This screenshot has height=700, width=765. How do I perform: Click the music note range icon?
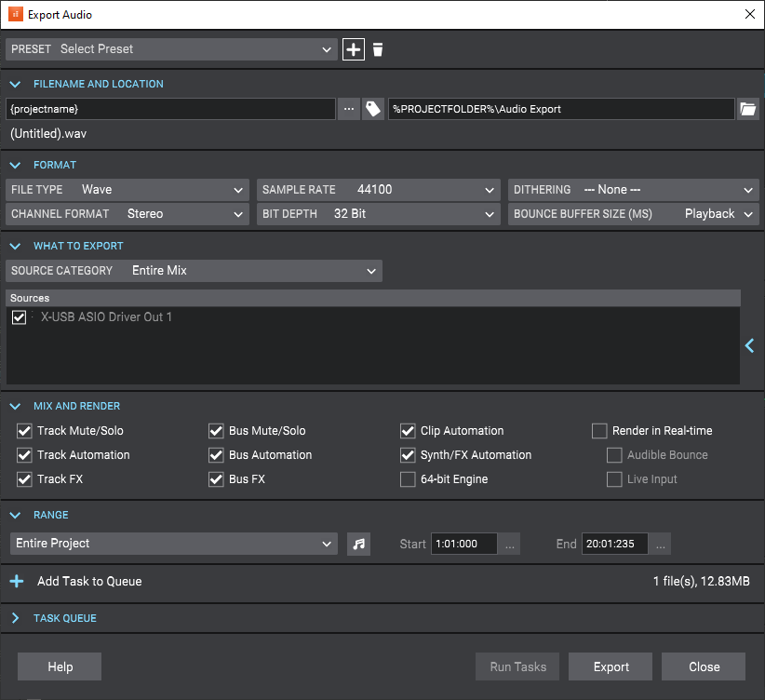[x=358, y=544]
